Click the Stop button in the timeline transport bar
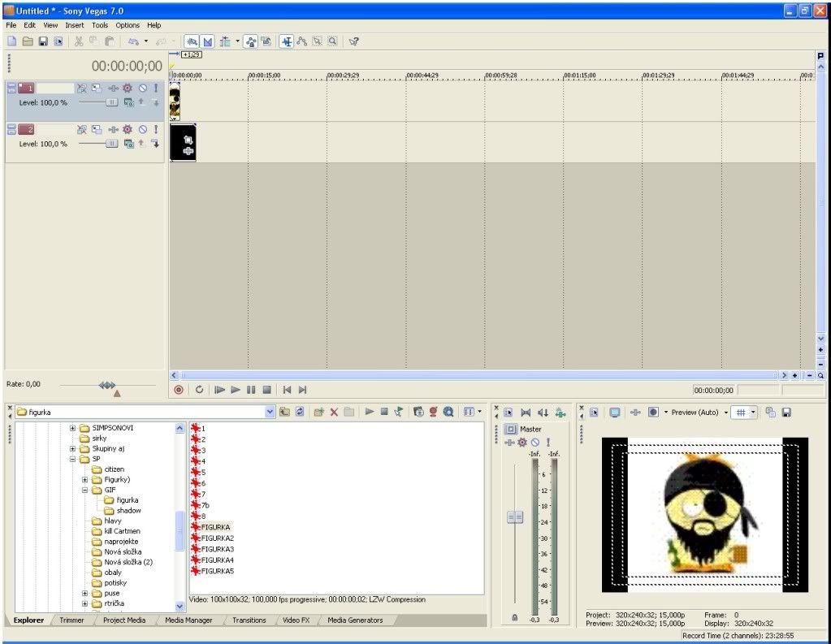The width and height of the screenshot is (831, 644). pos(267,390)
